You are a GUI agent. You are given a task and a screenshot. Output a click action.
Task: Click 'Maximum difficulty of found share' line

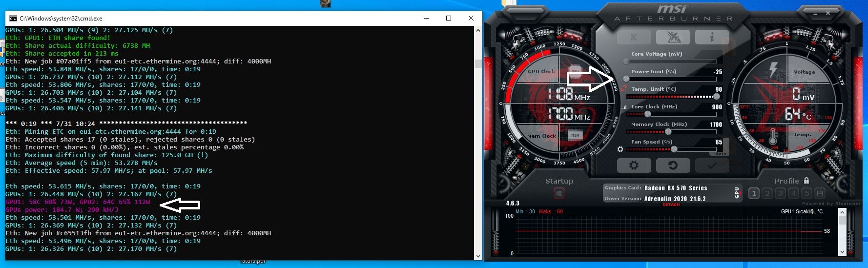[107, 155]
